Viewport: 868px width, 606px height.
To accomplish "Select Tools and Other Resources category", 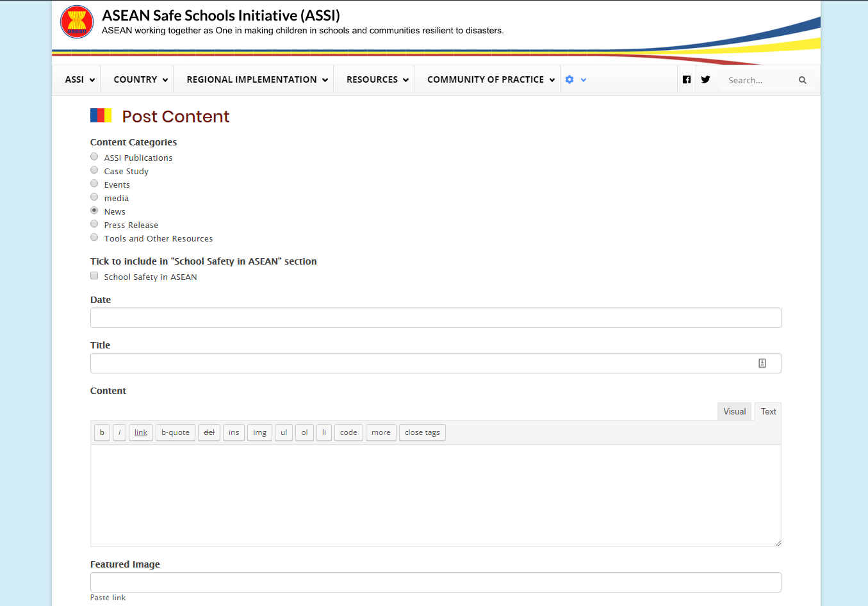I will (94, 238).
